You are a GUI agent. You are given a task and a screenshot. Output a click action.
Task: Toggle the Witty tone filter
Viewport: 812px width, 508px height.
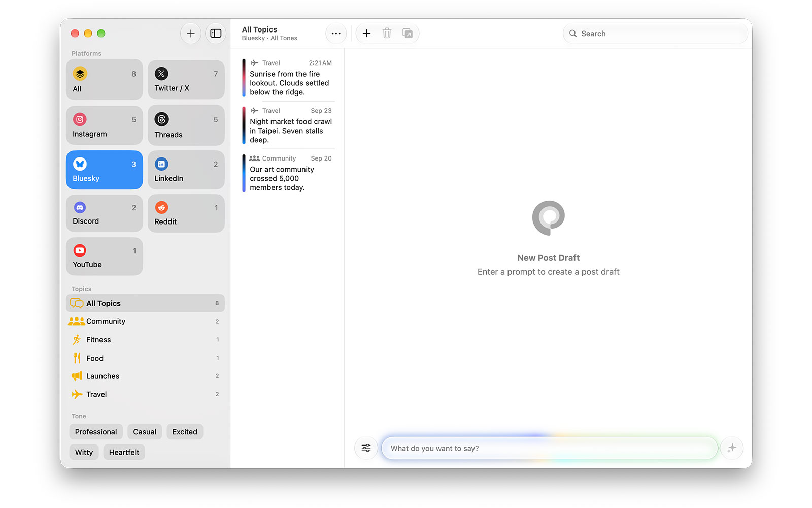pyautogui.click(x=84, y=452)
